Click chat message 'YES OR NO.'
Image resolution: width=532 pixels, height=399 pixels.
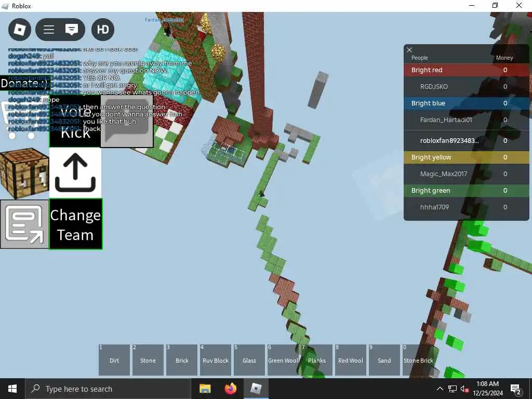pyautogui.click(x=101, y=78)
